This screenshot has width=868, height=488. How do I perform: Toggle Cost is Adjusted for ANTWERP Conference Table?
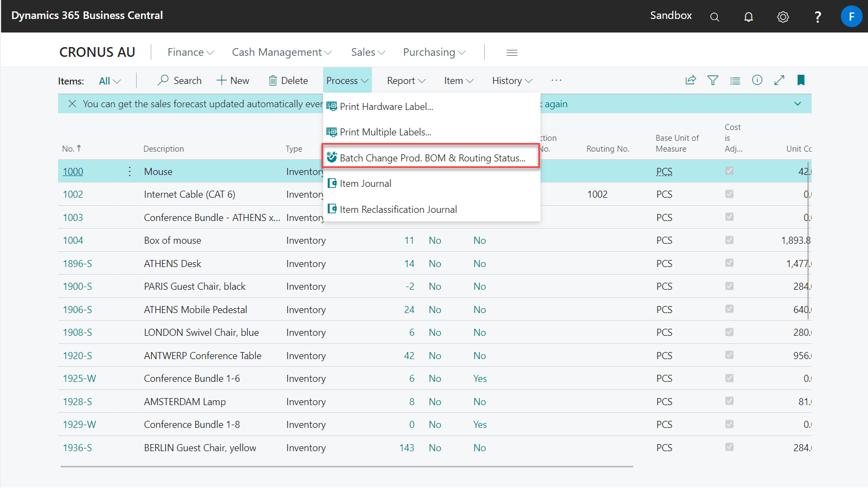(x=729, y=355)
